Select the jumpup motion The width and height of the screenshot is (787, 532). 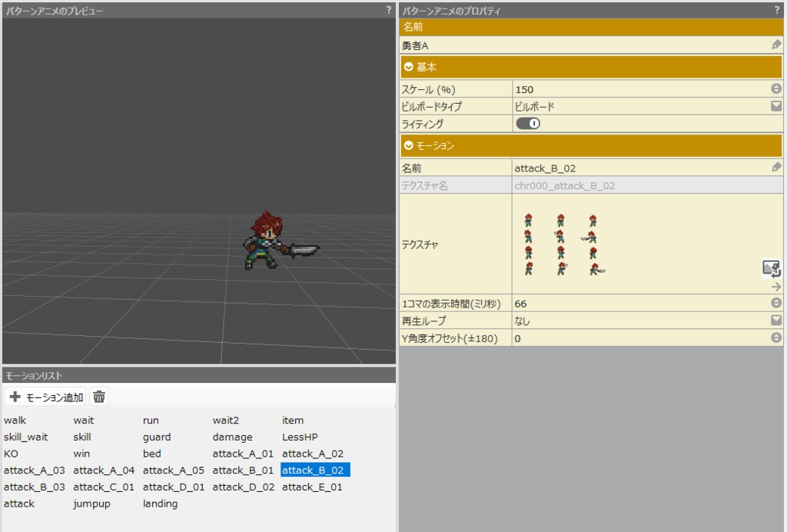point(91,504)
